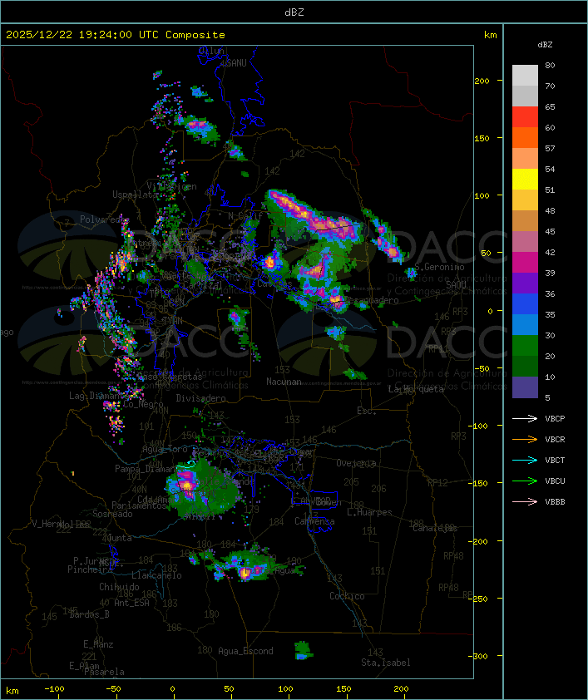Click the Agua_Escond place label

[245, 651]
